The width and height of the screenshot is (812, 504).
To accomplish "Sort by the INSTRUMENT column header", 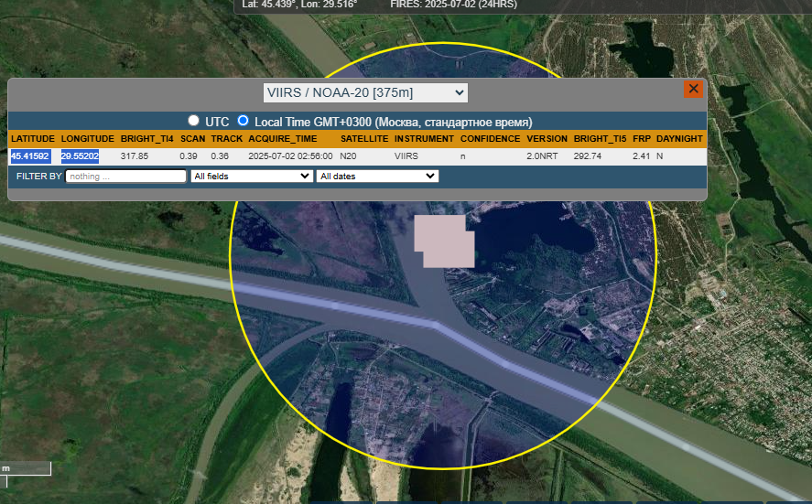I will (x=424, y=139).
